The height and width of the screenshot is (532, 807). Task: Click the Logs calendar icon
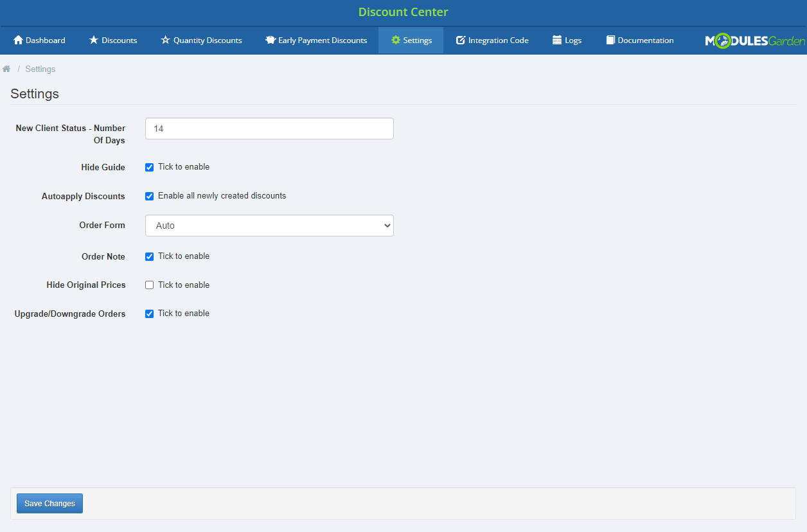coord(557,40)
